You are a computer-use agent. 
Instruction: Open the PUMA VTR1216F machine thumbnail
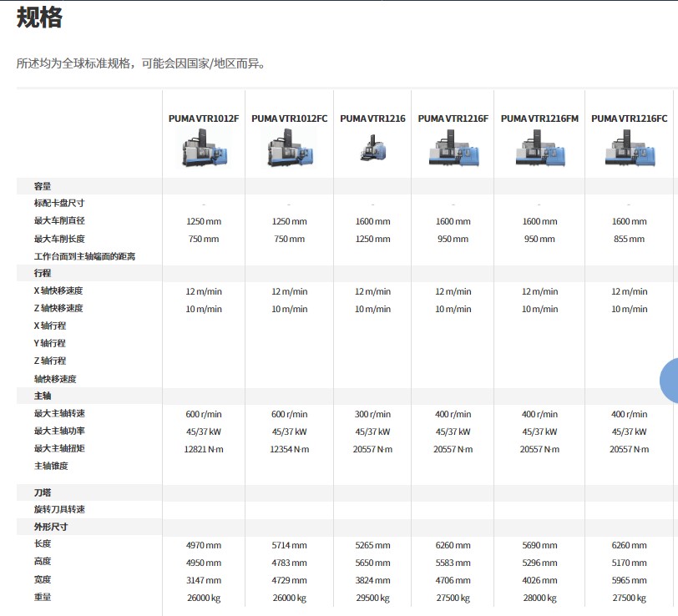click(x=453, y=149)
